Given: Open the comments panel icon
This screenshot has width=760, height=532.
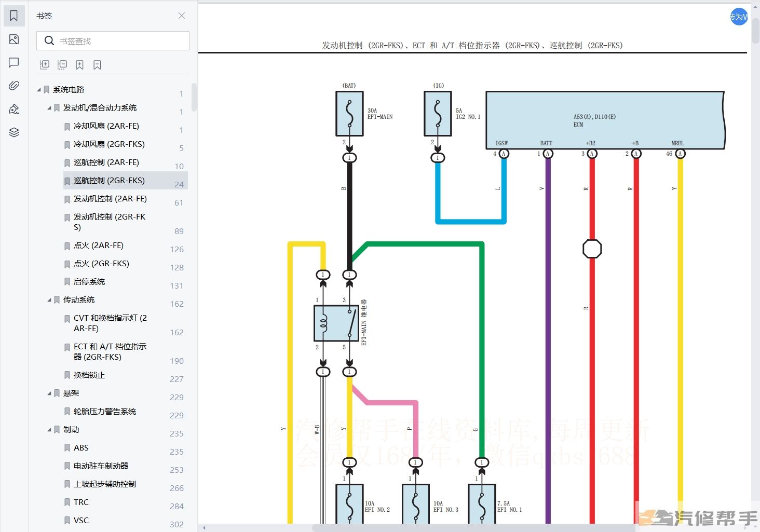Looking at the screenshot, I should coord(14,62).
